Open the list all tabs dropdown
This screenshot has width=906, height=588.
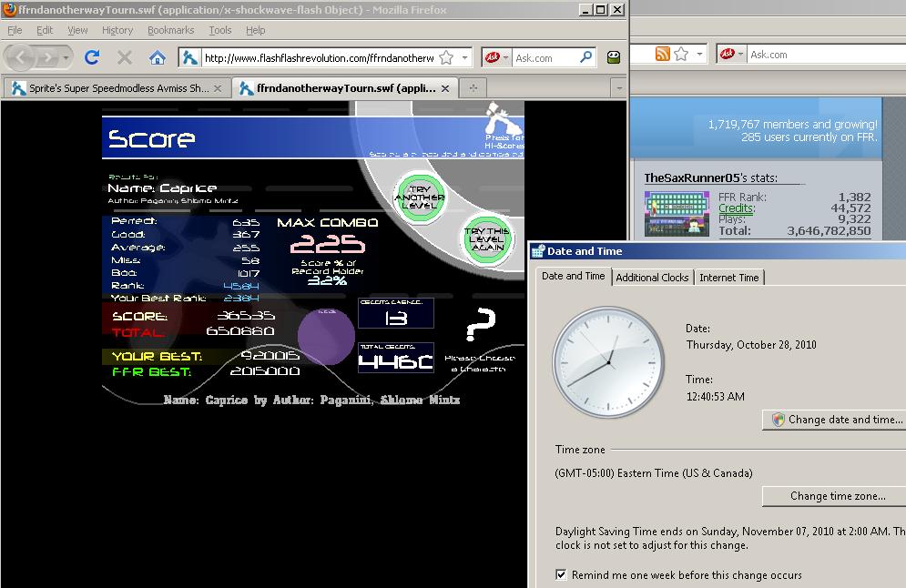click(x=619, y=88)
